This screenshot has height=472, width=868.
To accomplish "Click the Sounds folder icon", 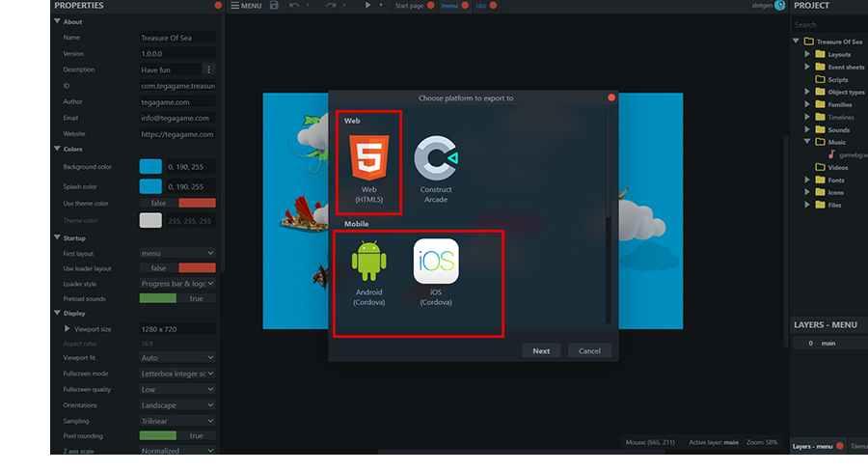I will tap(821, 129).
